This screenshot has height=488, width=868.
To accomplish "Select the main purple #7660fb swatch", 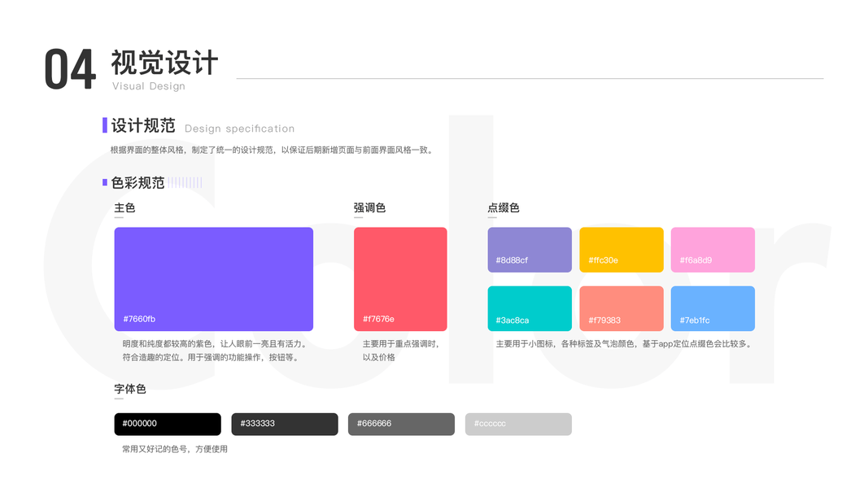I will pos(214,279).
